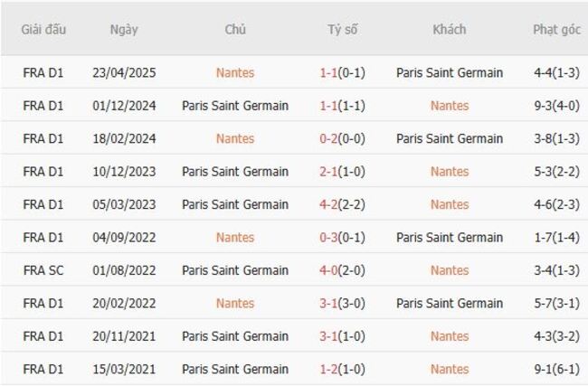The width and height of the screenshot is (588, 386).
Task: Click the Tỷ số column header
Action: (x=342, y=29)
